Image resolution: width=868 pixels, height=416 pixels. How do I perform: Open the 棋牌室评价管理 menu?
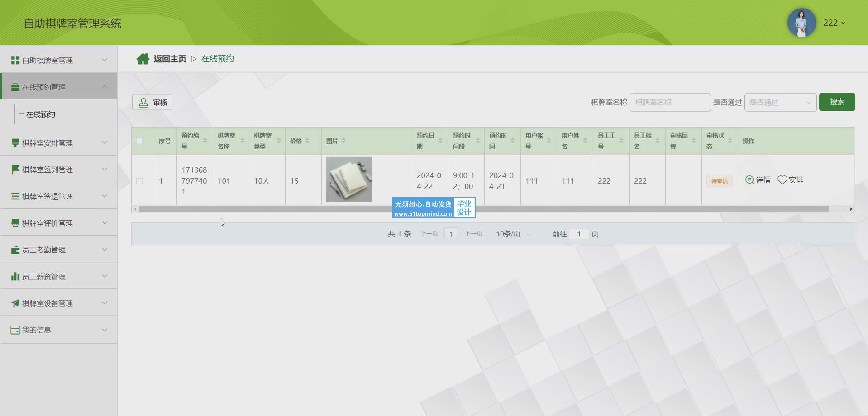coord(59,223)
